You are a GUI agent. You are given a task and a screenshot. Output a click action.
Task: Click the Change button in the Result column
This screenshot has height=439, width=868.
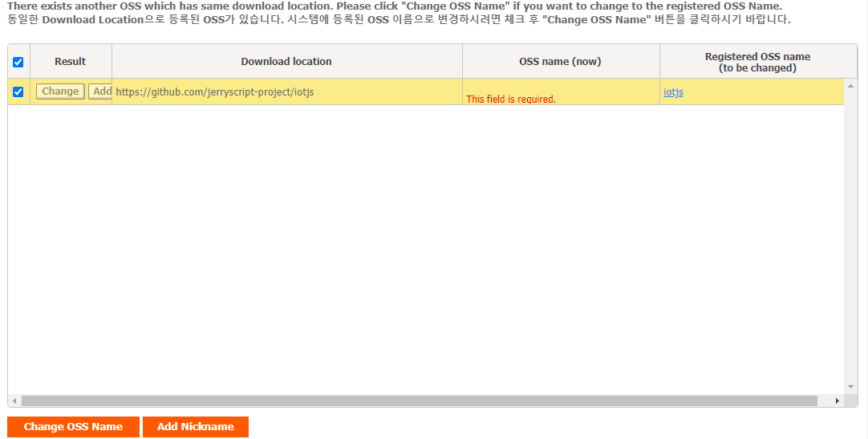(x=60, y=91)
